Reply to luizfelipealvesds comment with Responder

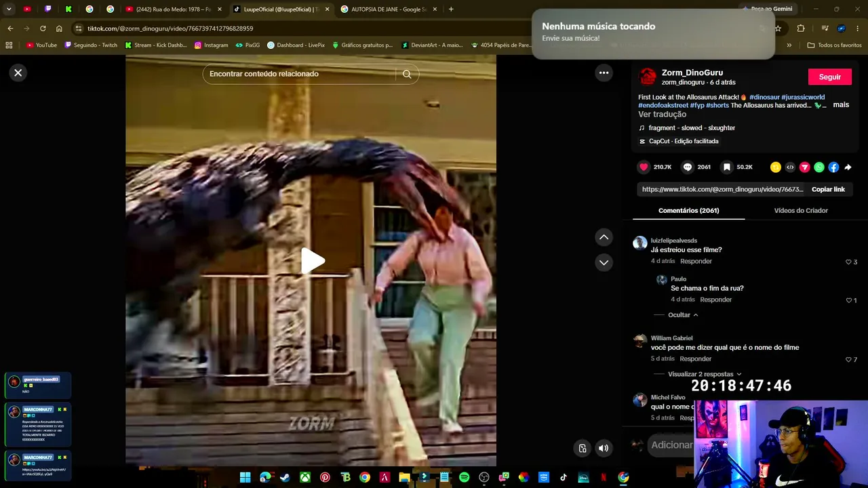click(696, 261)
